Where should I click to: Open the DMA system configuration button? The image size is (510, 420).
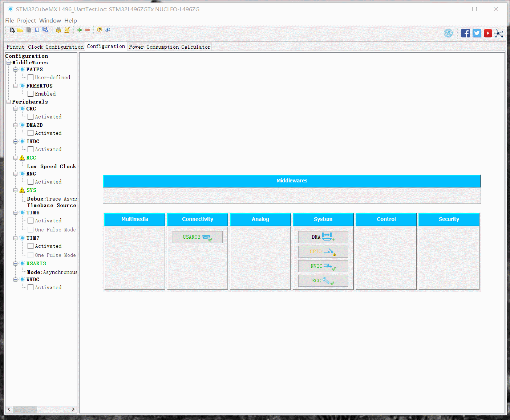[x=323, y=237]
